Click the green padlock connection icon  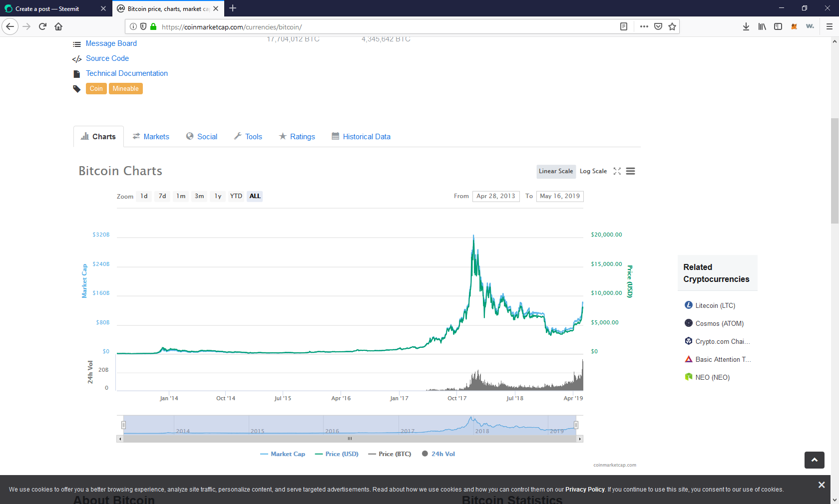pos(153,26)
